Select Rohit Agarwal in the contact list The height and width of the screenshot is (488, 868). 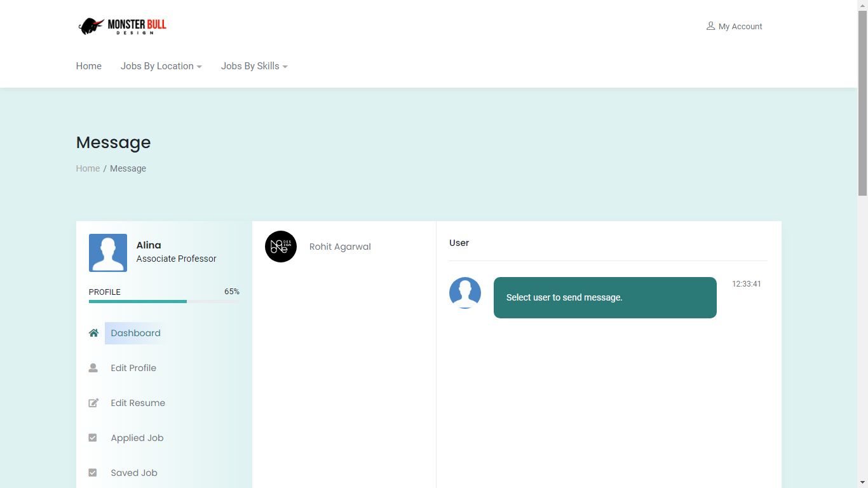tap(340, 247)
